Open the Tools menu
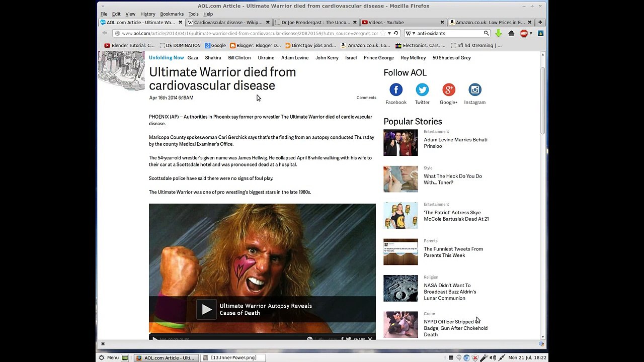644x362 pixels. [193, 14]
